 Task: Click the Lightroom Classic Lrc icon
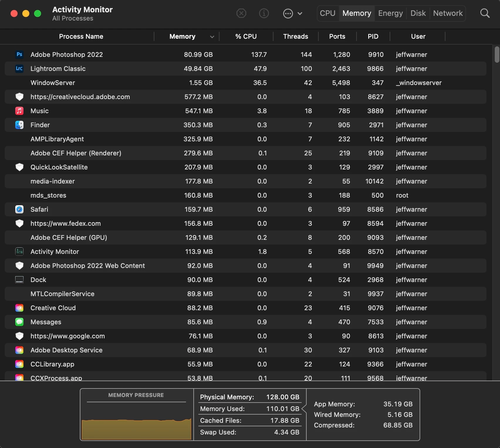coord(19,69)
